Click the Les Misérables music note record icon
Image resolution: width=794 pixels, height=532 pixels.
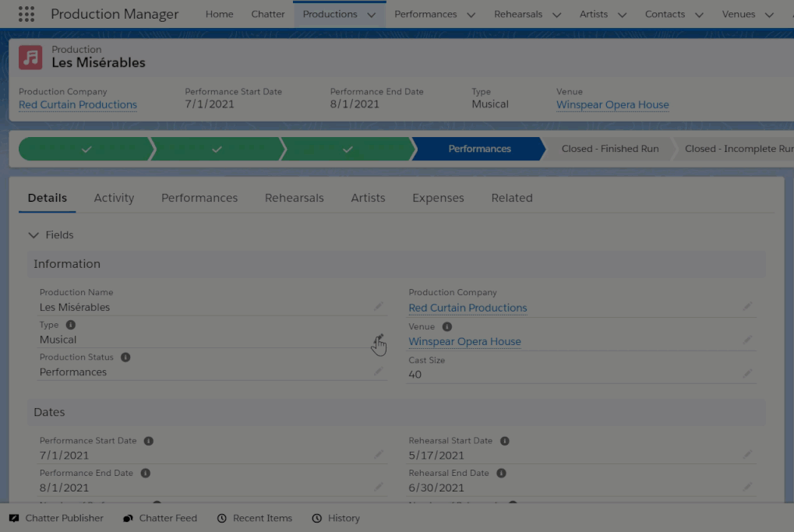[30, 57]
